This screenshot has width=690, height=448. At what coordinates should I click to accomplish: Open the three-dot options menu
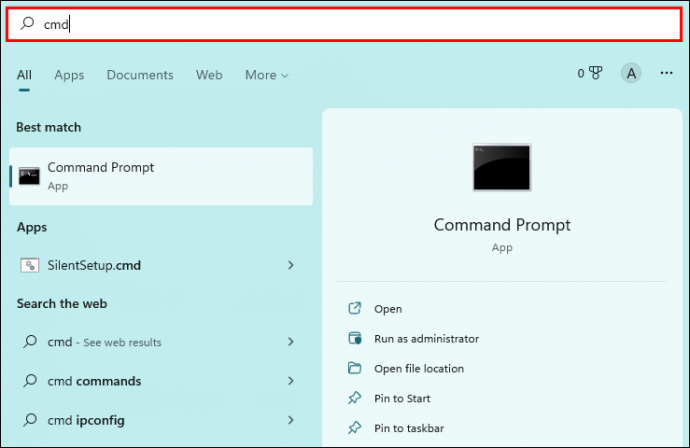coord(666,73)
